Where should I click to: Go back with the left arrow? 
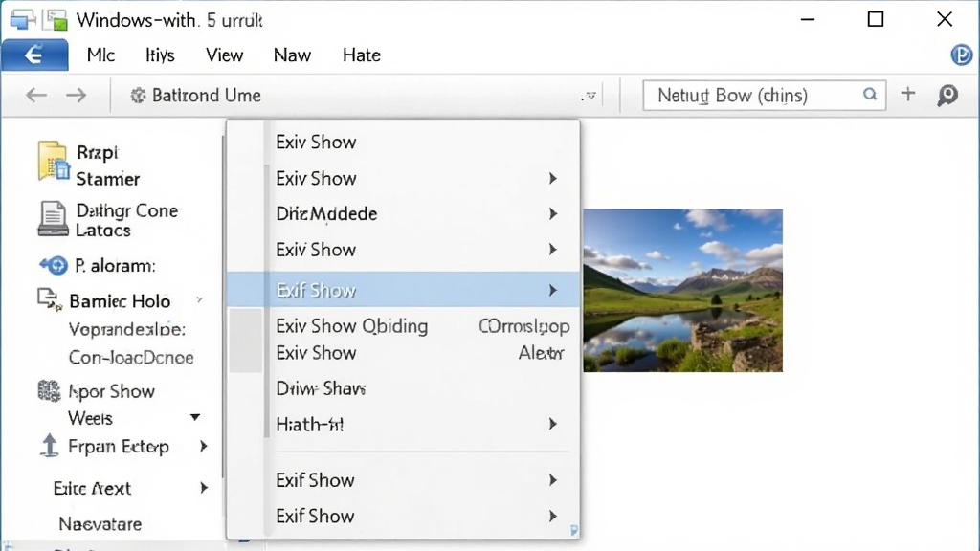point(36,95)
